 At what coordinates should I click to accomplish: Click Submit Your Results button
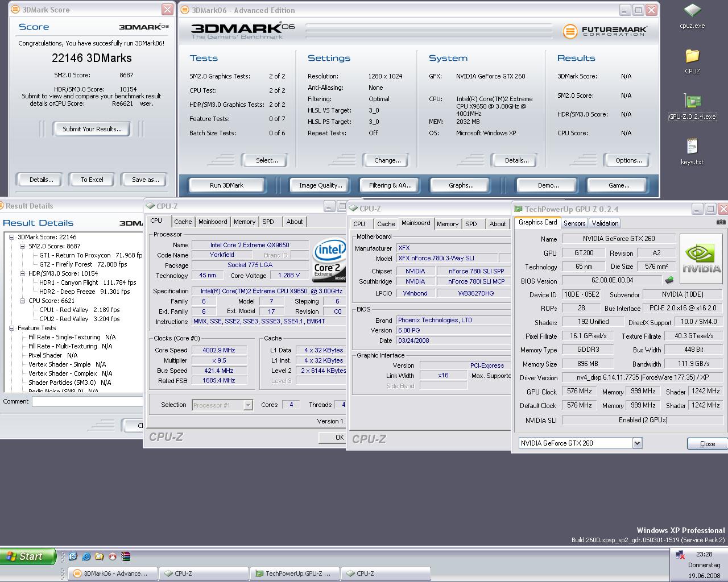(92, 129)
